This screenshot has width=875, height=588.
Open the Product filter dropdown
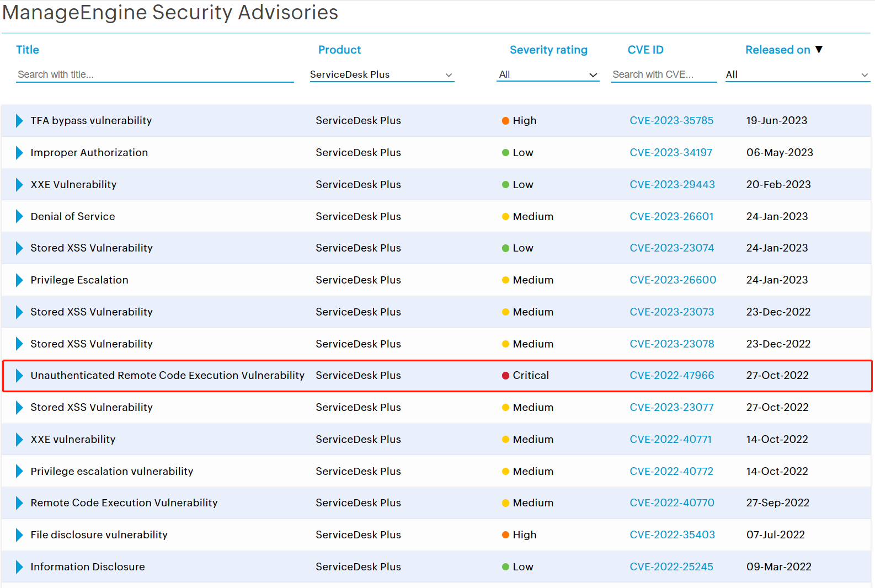(381, 74)
